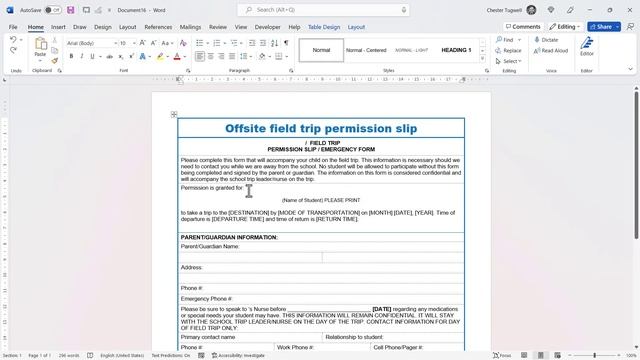Open the Editor pane

(587, 46)
